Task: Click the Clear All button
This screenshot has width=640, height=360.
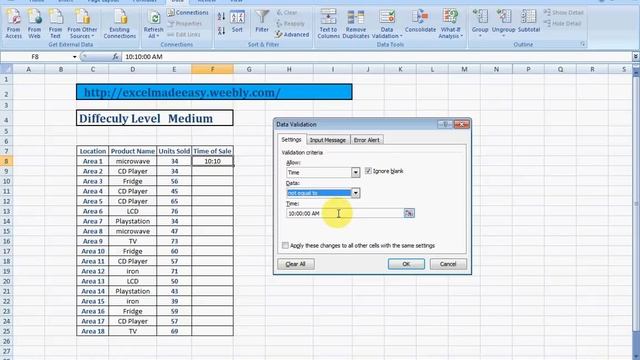Action: [x=296, y=264]
